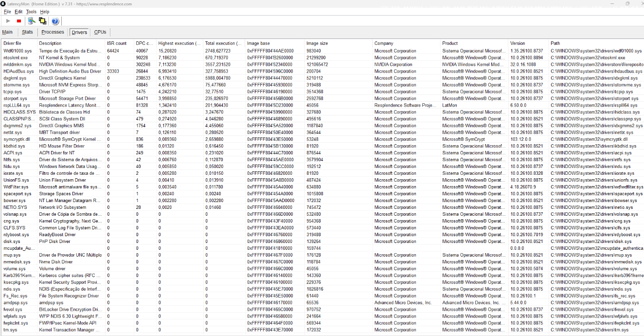
Task: Sort by the Total execution column header
Action: coord(224,43)
